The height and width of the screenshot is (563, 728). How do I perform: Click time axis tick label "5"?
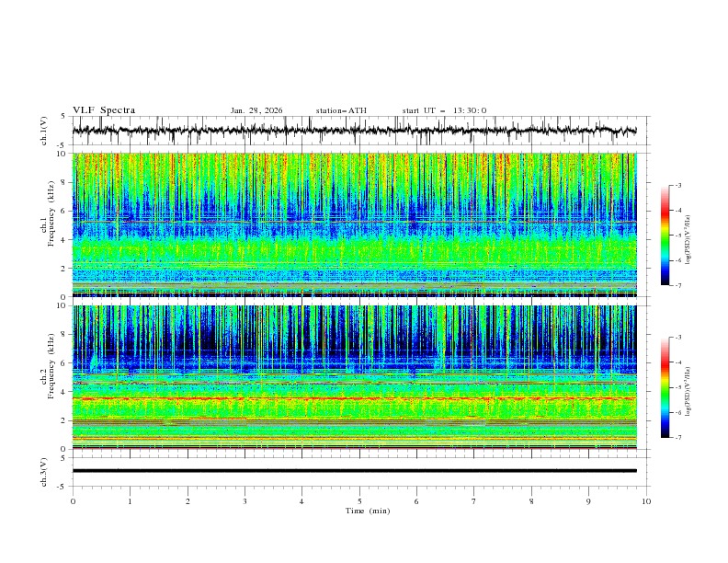359,501
